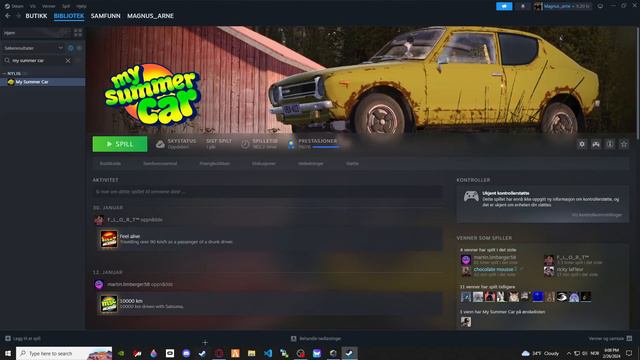Open F_L_O_R_T's avatar in activity feed

[99, 220]
